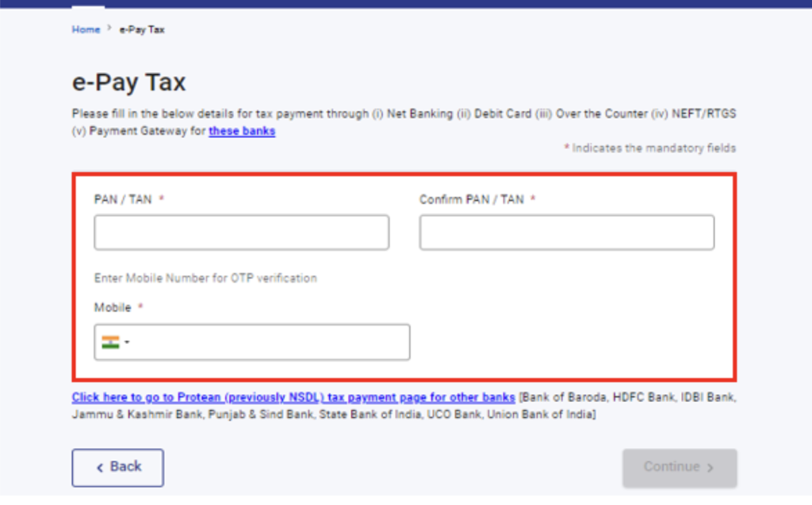The image size is (812, 505).
Task: Click inside the Mobile number field
Action: click(x=270, y=342)
